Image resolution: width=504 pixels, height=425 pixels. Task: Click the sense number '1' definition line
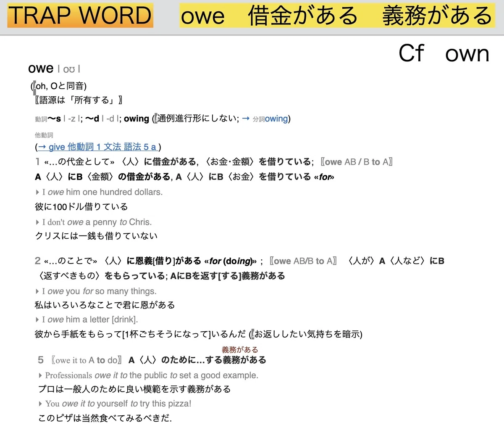[x=214, y=162]
